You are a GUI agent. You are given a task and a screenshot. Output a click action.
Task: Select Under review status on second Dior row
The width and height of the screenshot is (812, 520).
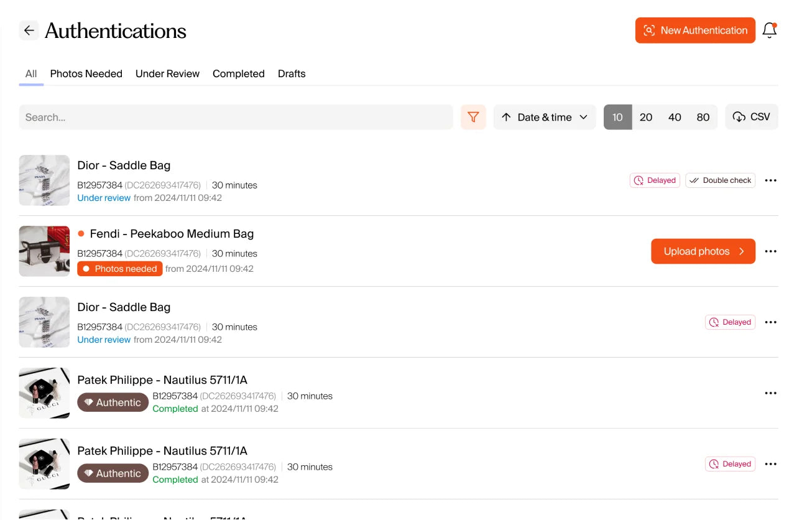pyautogui.click(x=104, y=340)
